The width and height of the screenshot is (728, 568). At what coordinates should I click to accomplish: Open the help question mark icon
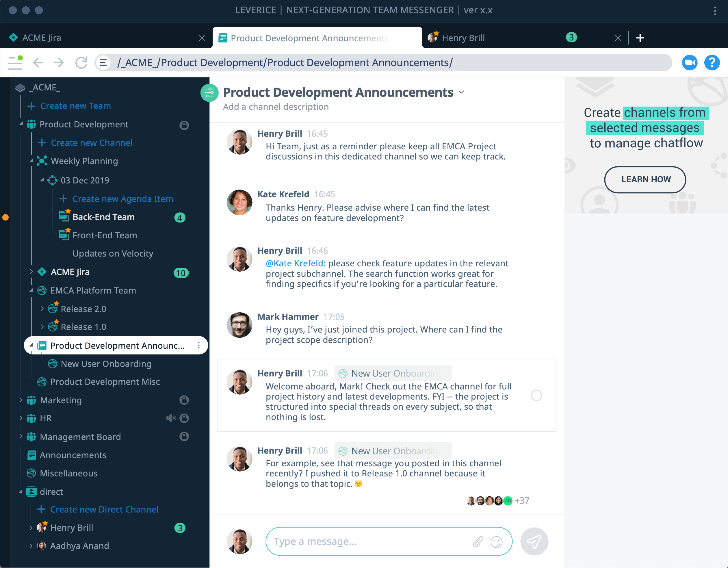(712, 62)
